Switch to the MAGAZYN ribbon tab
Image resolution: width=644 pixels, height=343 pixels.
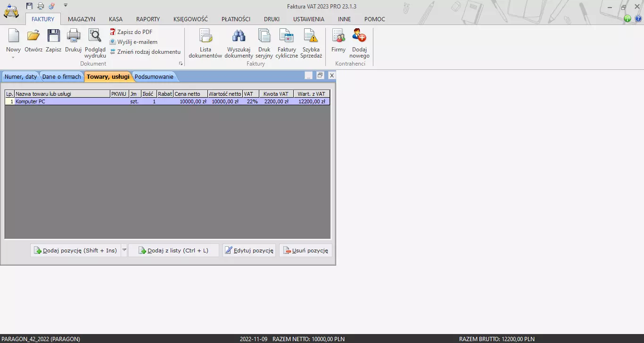click(x=81, y=19)
